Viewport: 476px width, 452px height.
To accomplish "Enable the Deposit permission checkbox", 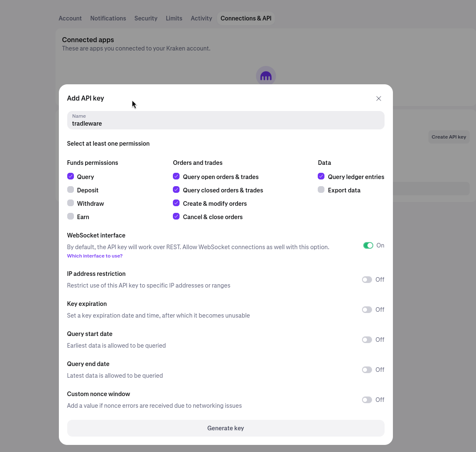I will tap(71, 189).
